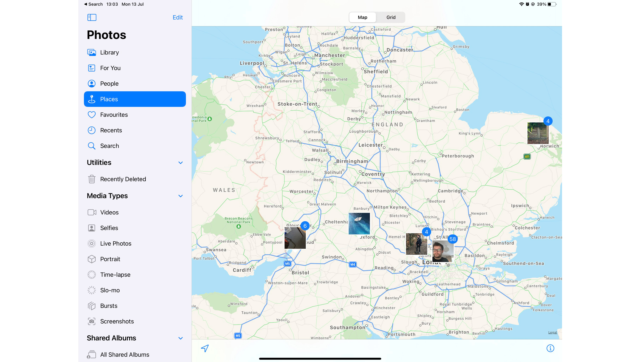The width and height of the screenshot is (644, 362).
Task: Tap the Bristol city label
Action: click(x=300, y=273)
